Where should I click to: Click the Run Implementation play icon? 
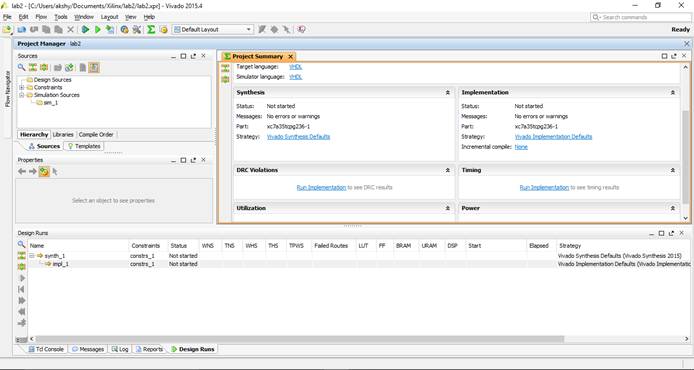pos(98,30)
